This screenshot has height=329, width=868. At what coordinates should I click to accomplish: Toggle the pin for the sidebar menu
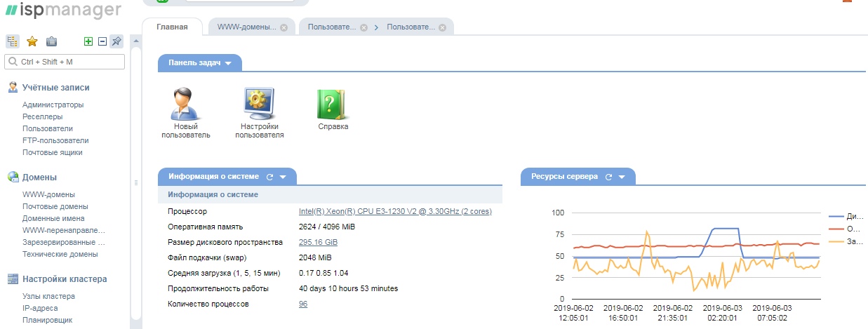[x=116, y=41]
